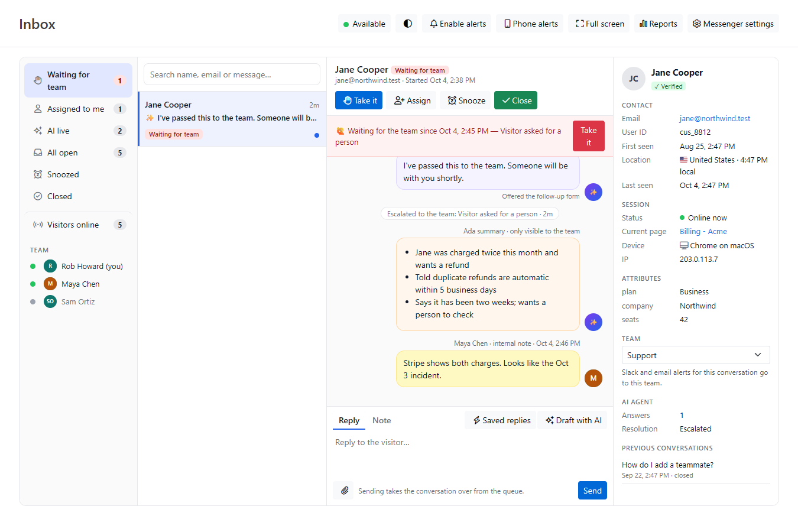Image resolution: width=798 pixels, height=532 pixels.
Task: Open Snoozed conversations
Action: (78, 174)
